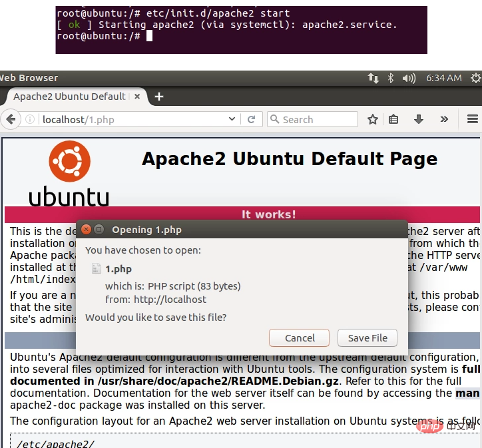The height and width of the screenshot is (448, 482).
Task: Open site information icon in address bar
Action: [30, 119]
